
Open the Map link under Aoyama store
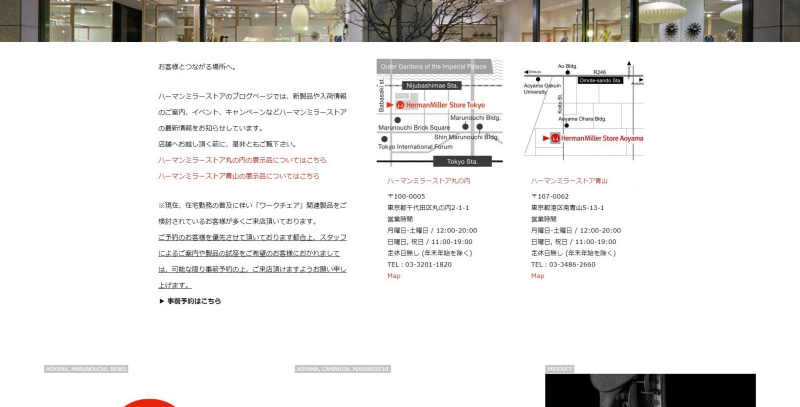click(x=537, y=276)
